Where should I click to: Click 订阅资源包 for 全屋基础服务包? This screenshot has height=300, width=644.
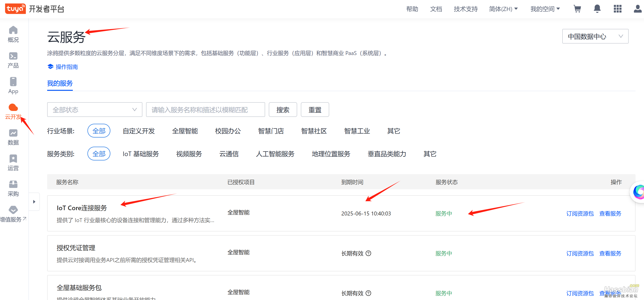tap(580, 293)
